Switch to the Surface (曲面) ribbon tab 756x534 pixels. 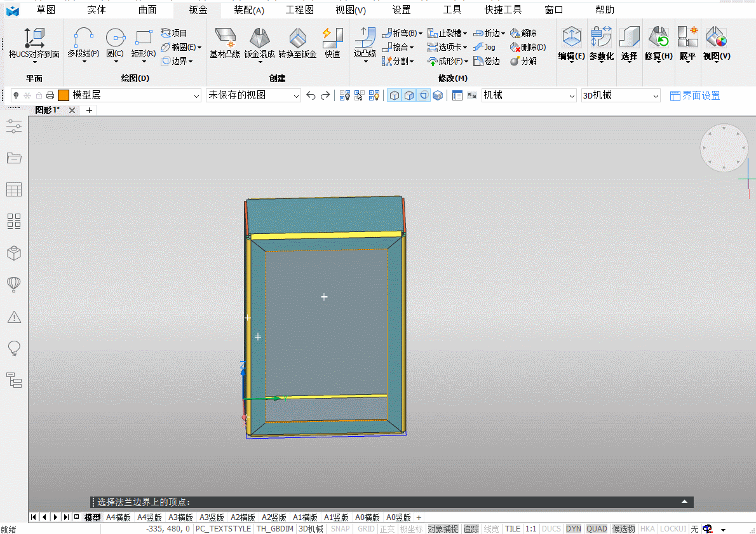[x=147, y=10]
